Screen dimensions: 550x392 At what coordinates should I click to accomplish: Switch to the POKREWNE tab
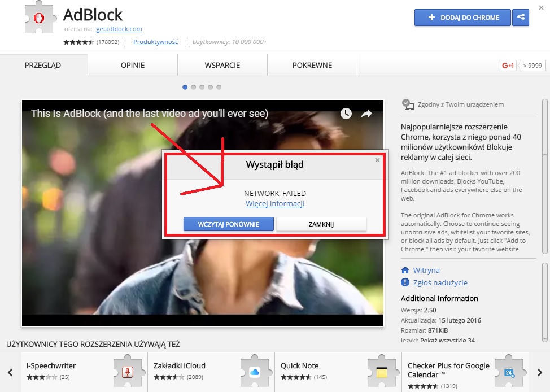(x=312, y=66)
